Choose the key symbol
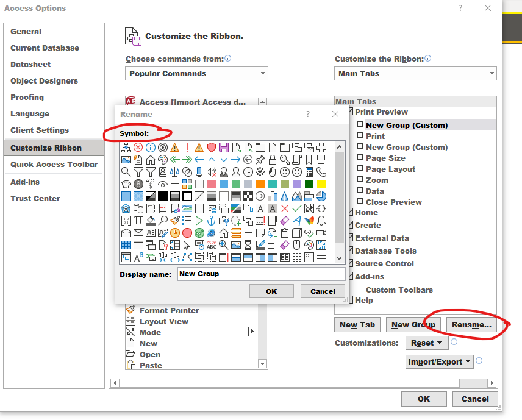The image size is (522, 420). click(x=285, y=160)
